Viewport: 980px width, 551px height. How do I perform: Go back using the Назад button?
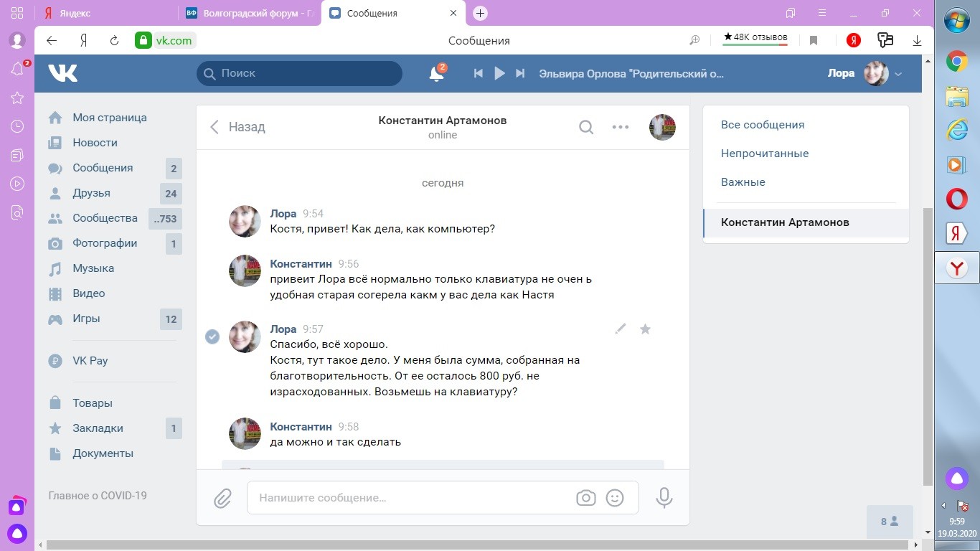[x=237, y=127]
